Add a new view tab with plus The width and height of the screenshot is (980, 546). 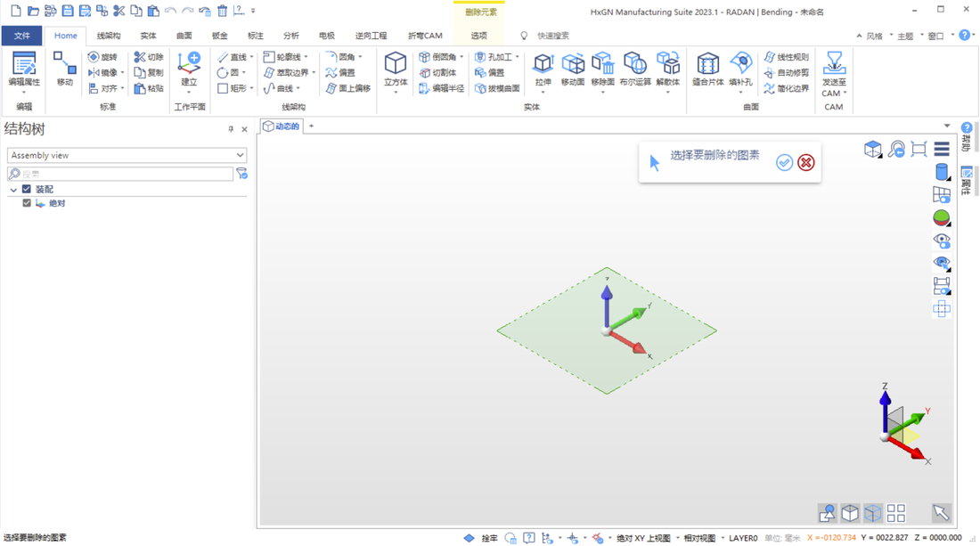tap(311, 126)
